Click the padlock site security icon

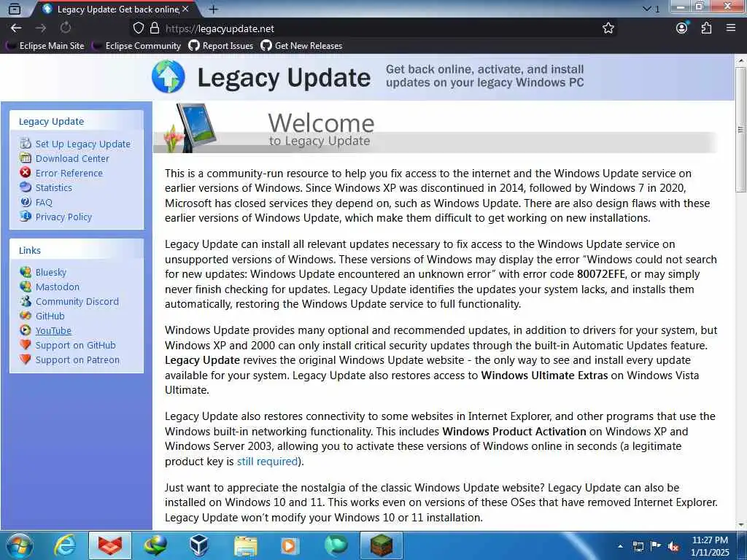coord(155,28)
